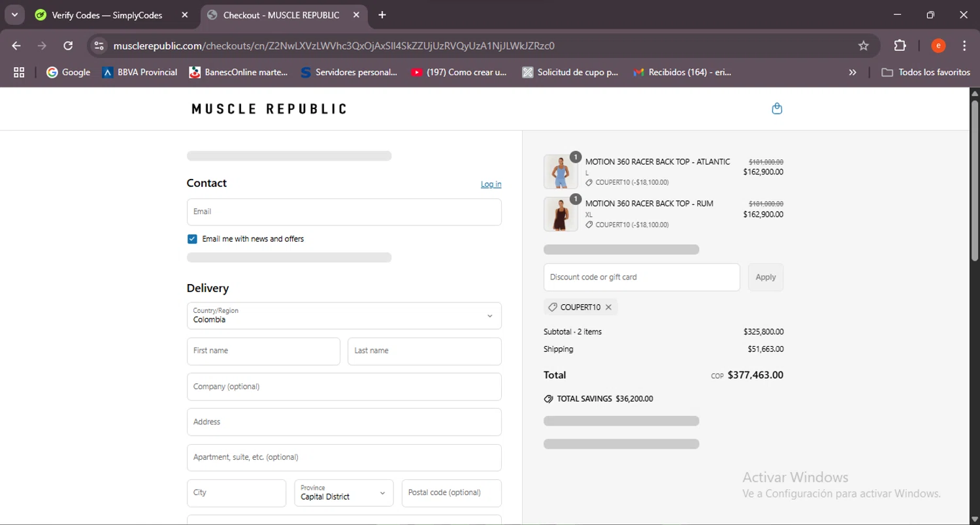980x525 pixels.
Task: Focus the Discount code or gift card field
Action: point(642,277)
